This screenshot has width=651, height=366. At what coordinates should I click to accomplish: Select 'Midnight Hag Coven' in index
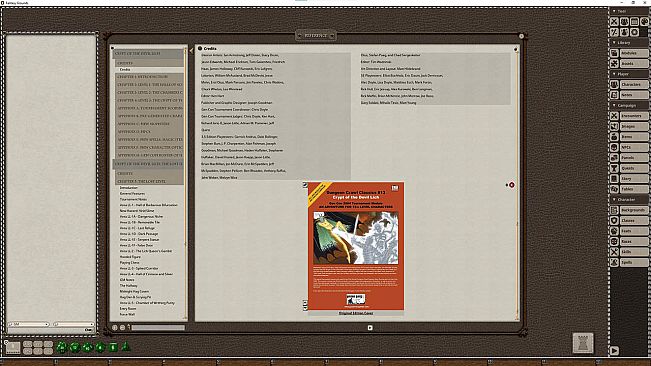pos(134,291)
